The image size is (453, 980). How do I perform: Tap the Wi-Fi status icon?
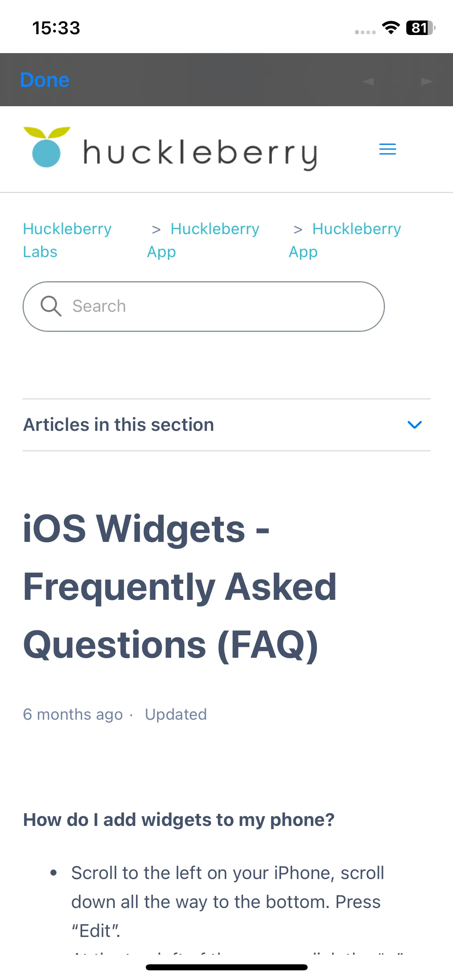click(391, 27)
